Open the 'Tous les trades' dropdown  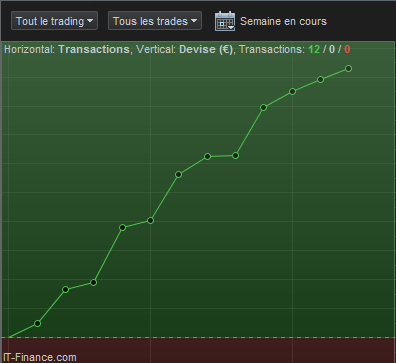(155, 21)
